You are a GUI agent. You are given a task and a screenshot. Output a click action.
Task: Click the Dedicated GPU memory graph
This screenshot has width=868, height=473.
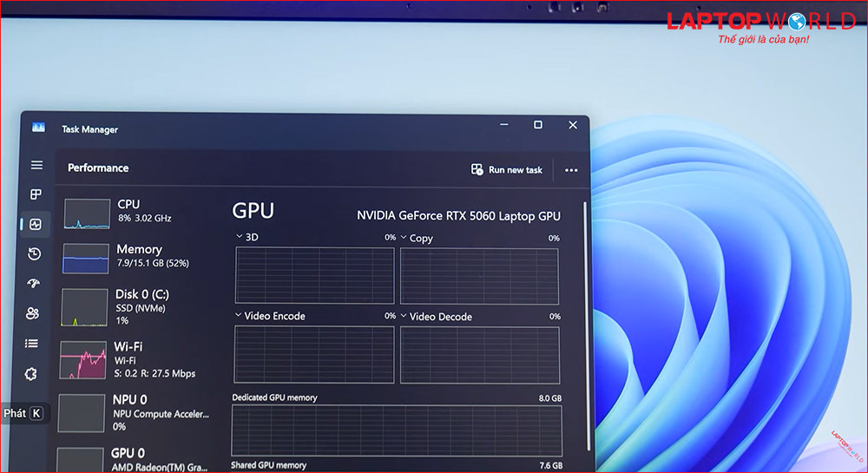click(x=397, y=430)
